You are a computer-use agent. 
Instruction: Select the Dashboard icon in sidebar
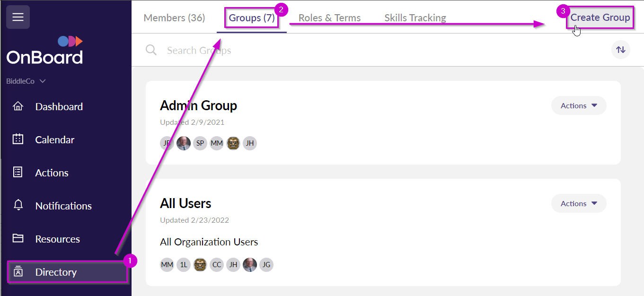click(x=18, y=106)
